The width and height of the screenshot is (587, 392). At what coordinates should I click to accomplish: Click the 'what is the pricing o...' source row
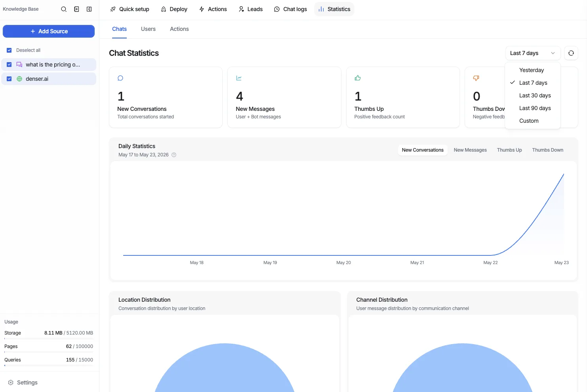(49, 65)
